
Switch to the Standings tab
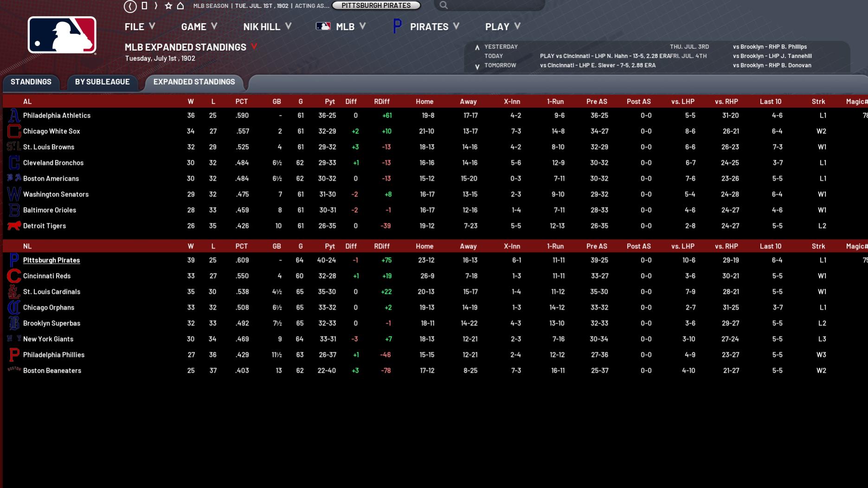31,82
